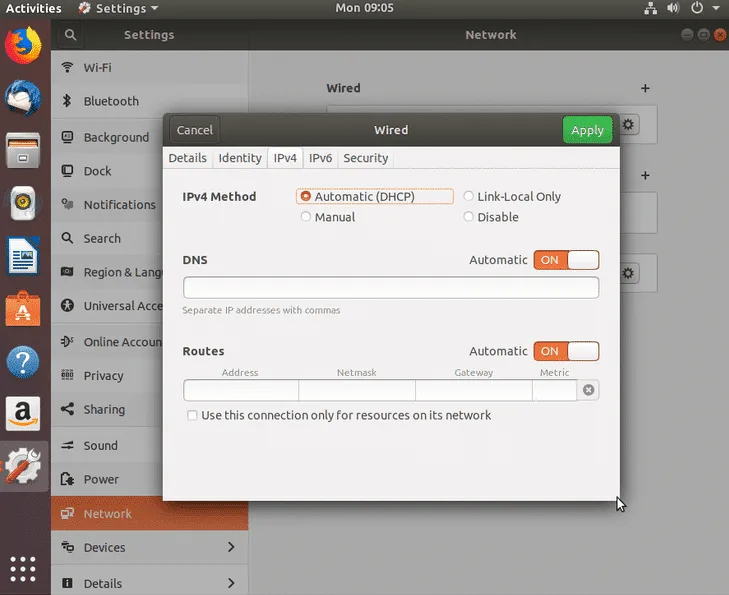Click the Cancel button

pos(195,130)
